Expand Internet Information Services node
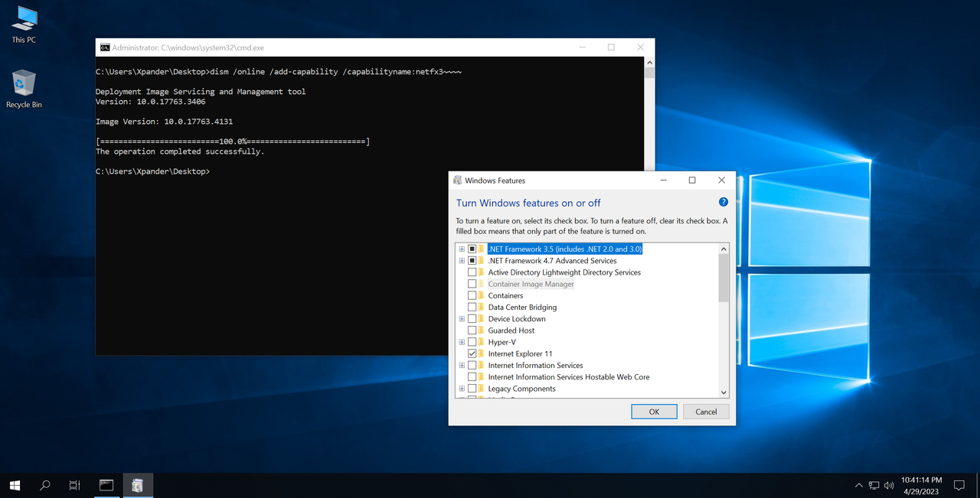 click(462, 366)
